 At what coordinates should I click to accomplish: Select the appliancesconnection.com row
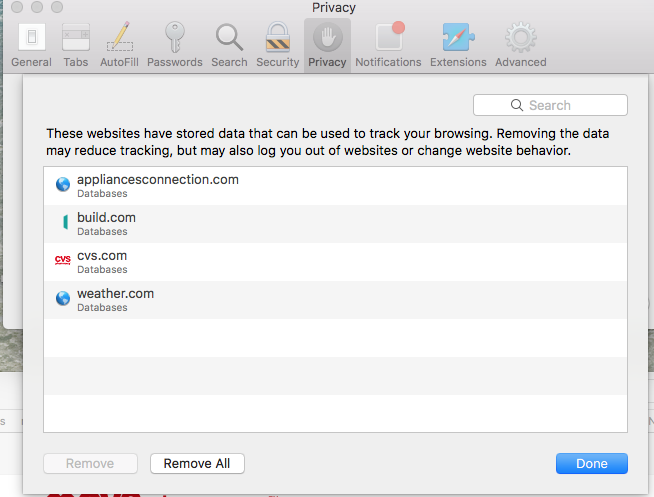(x=335, y=186)
